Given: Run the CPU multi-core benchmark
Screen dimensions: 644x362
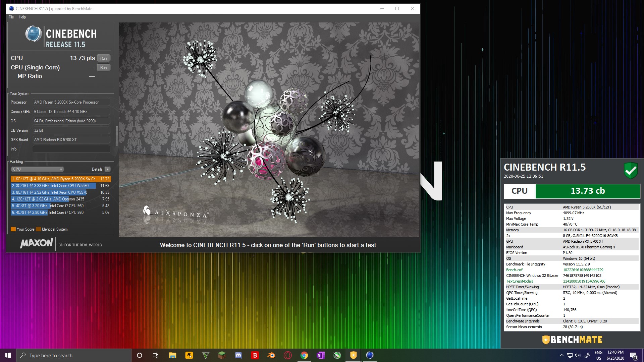Looking at the screenshot, I should (104, 58).
